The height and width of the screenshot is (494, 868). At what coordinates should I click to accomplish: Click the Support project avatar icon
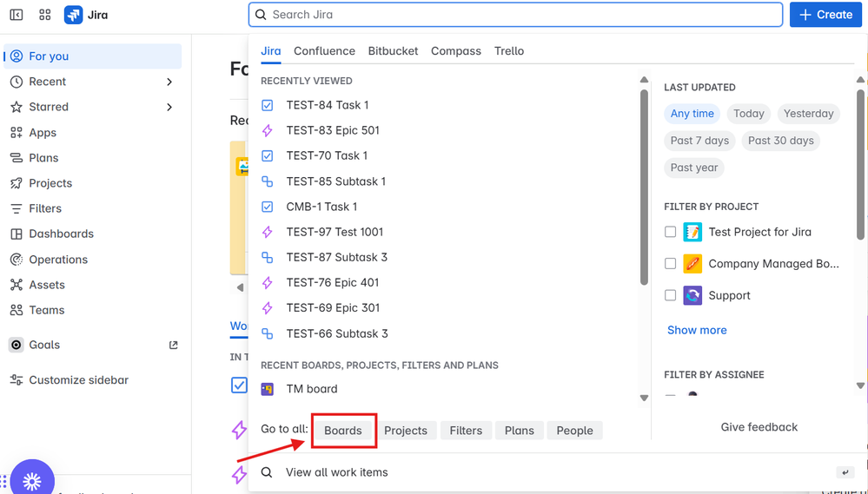coord(692,295)
